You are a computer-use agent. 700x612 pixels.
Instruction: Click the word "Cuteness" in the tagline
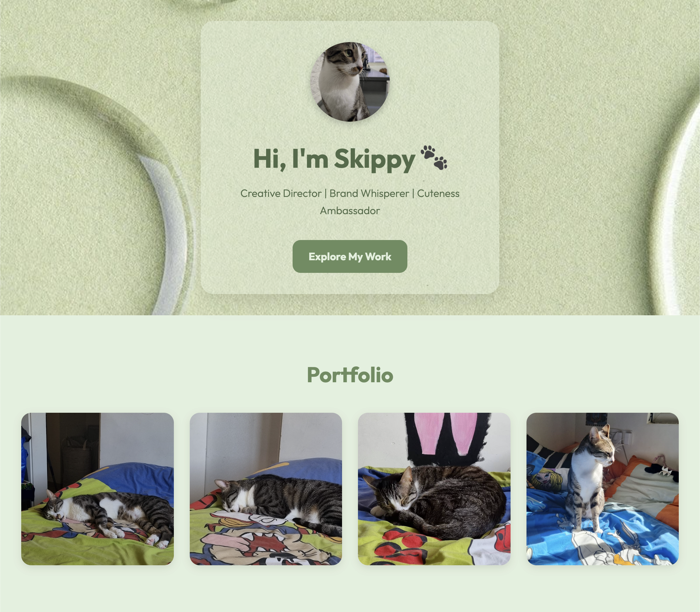pyautogui.click(x=438, y=194)
